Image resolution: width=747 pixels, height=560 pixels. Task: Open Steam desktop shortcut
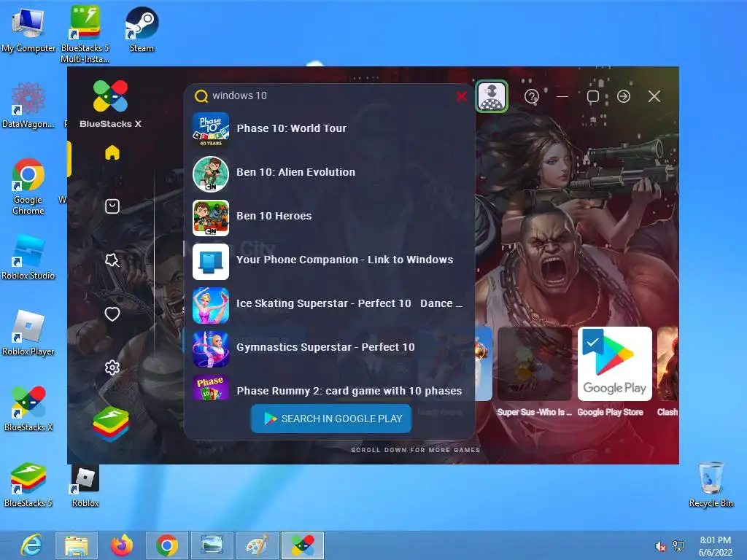[142, 29]
